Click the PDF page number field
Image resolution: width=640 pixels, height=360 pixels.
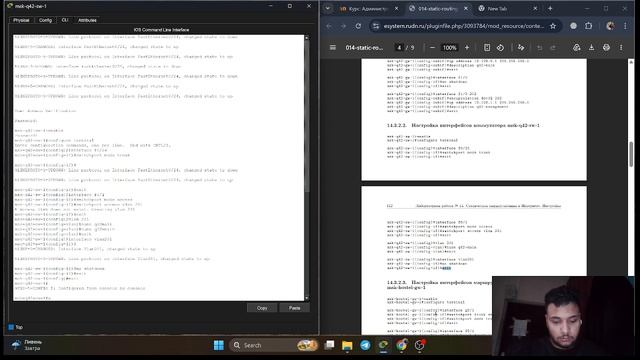coord(399,48)
